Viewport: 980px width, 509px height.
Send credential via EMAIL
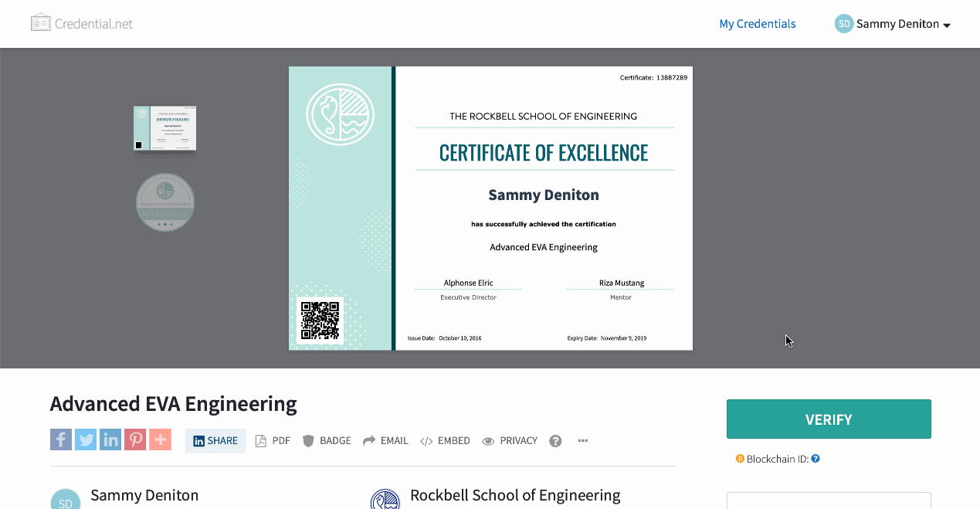click(385, 441)
